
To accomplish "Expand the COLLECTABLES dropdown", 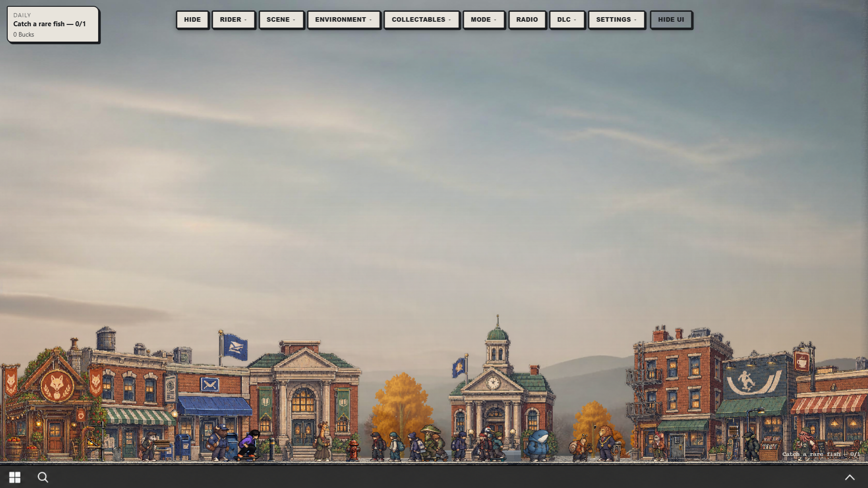I will [421, 20].
